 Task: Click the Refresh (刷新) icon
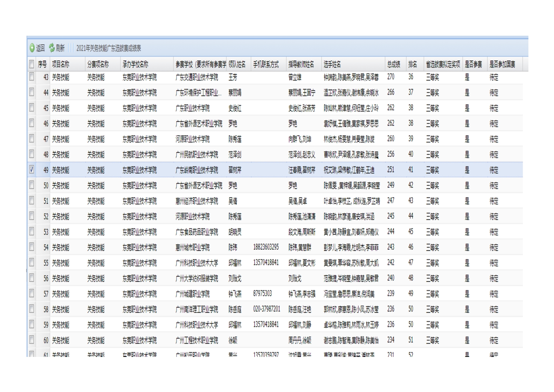click(52, 48)
